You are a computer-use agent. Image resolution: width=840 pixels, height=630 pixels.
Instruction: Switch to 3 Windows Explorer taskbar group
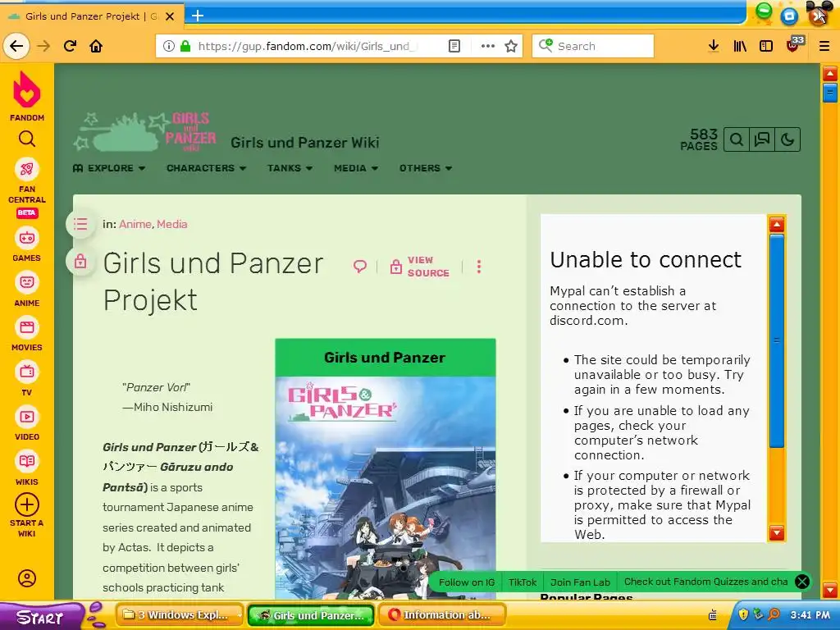coord(180,615)
